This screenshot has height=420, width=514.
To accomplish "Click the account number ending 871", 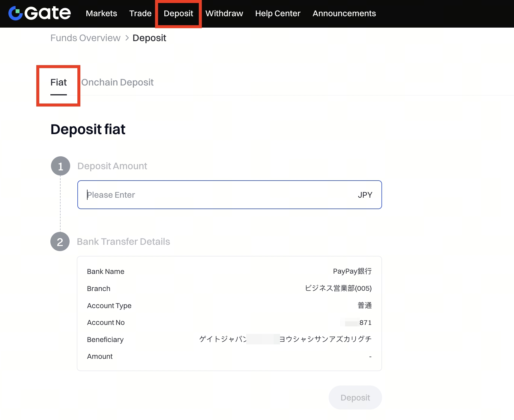I will (365, 323).
